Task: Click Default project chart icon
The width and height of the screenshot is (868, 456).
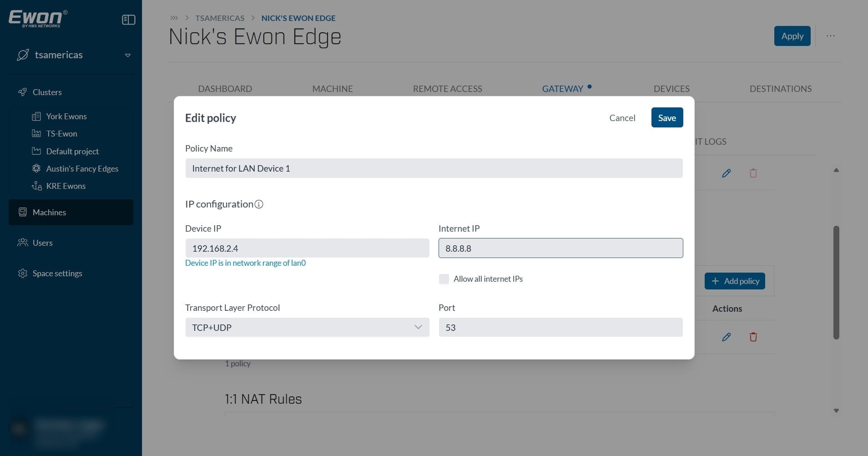Action: pyautogui.click(x=36, y=151)
